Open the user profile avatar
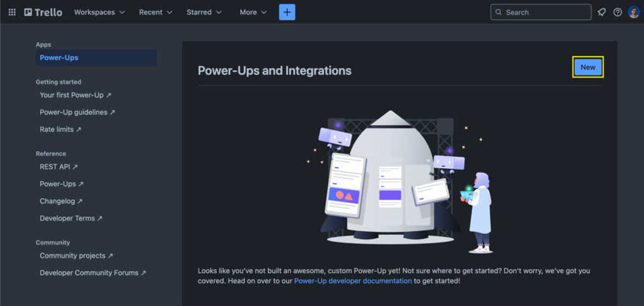Viewport: 644px width, 306px height. 634,13
